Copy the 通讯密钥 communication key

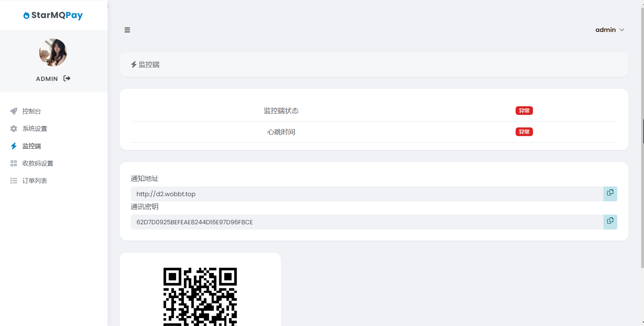click(x=610, y=221)
